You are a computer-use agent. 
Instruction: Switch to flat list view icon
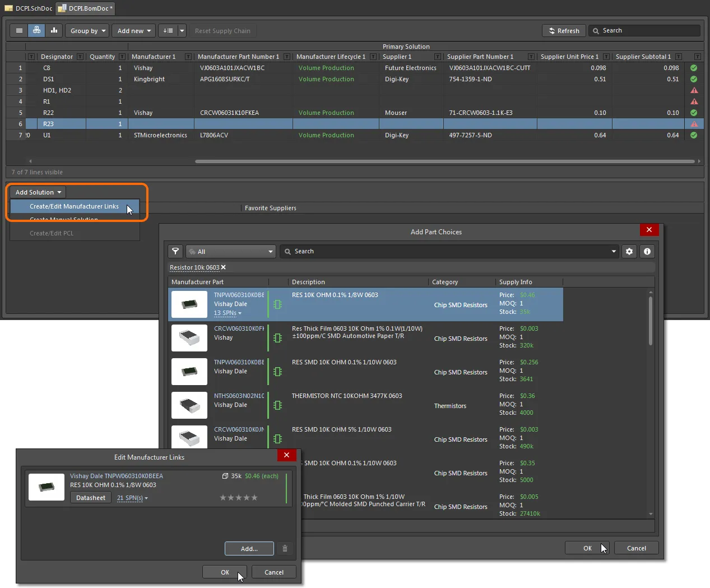20,31
